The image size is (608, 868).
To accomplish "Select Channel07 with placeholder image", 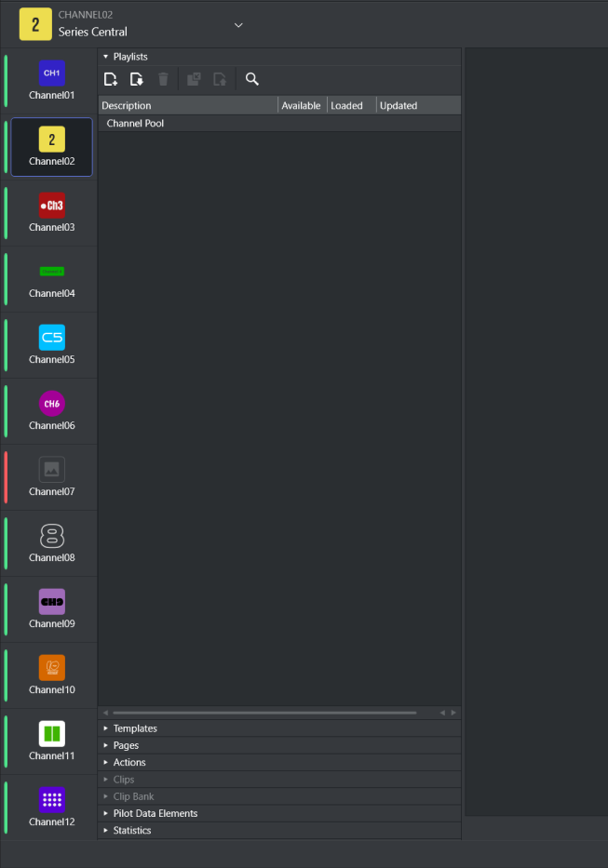I will [51, 477].
